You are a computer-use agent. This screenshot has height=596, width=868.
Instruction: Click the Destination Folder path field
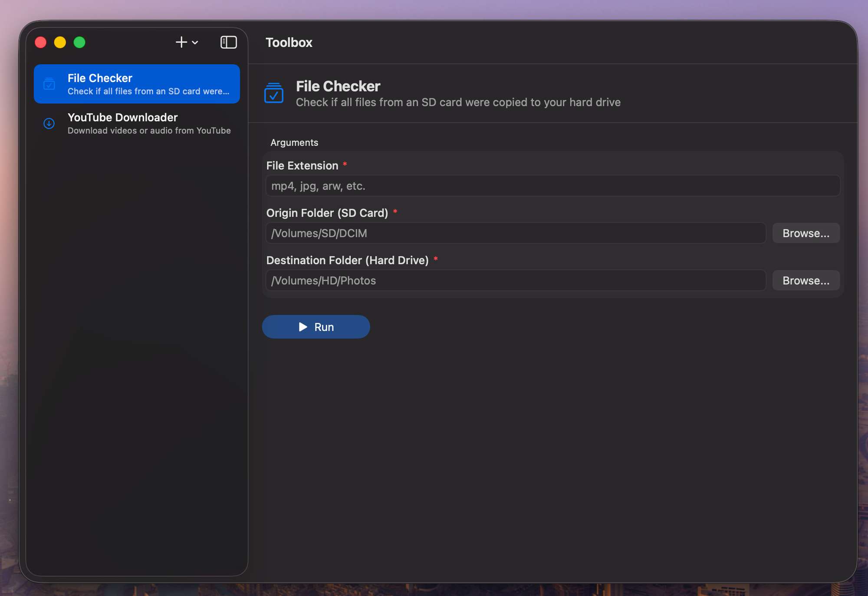click(516, 280)
